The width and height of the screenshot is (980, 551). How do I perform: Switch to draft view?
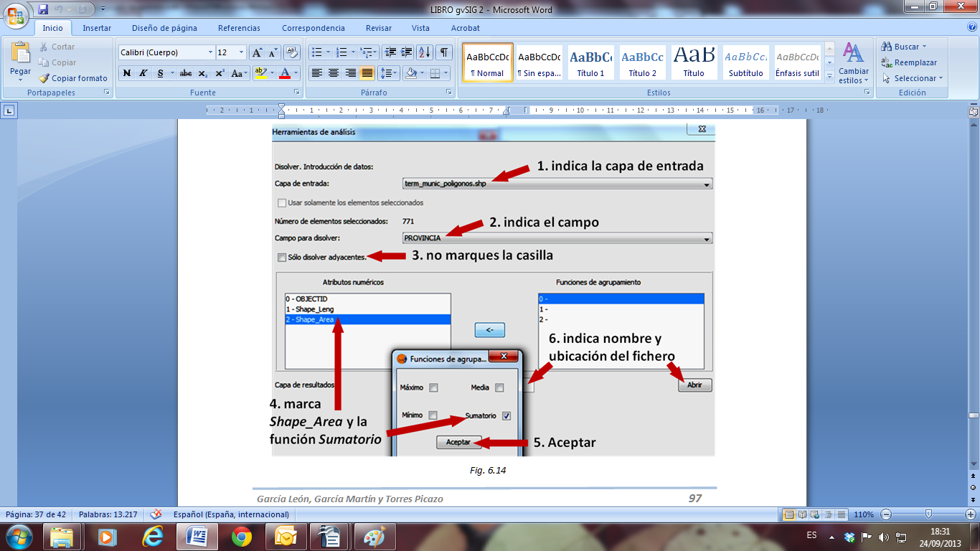click(842, 514)
